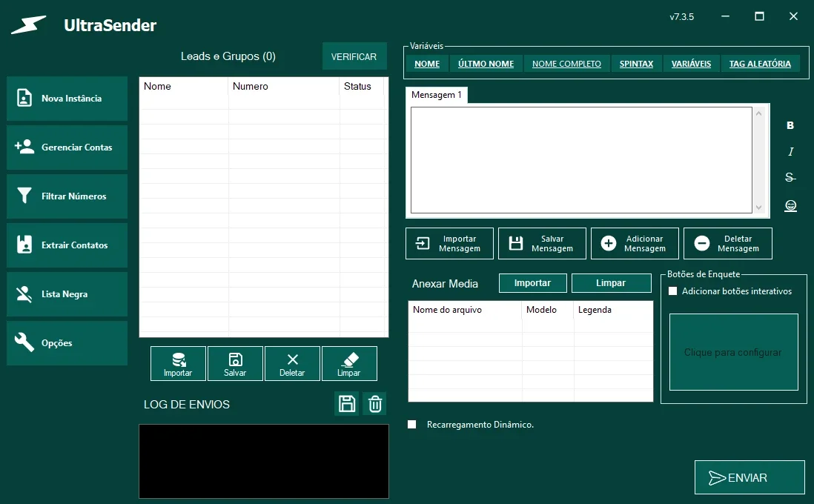
Task: Erase the leads list with Limpar eraser
Action: 349,364
